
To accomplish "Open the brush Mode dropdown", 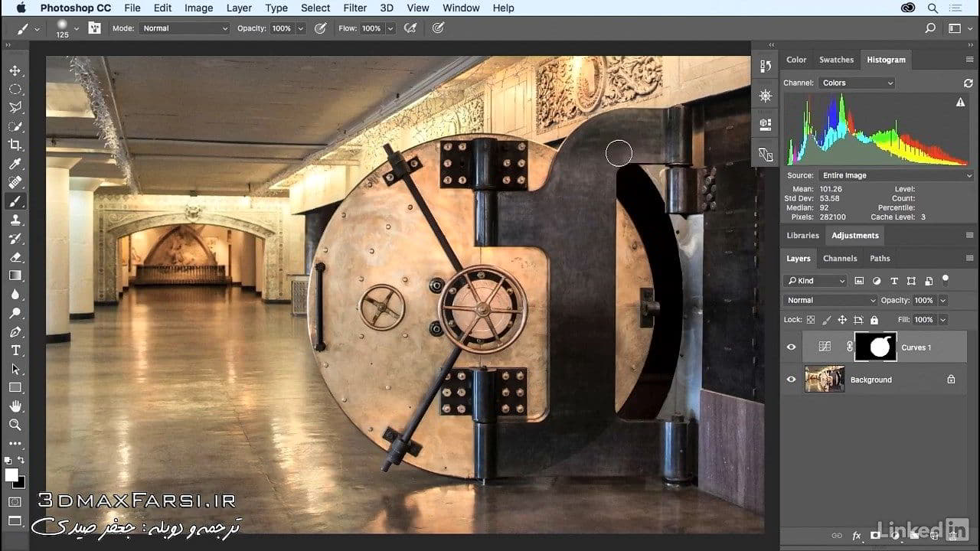I will point(184,28).
